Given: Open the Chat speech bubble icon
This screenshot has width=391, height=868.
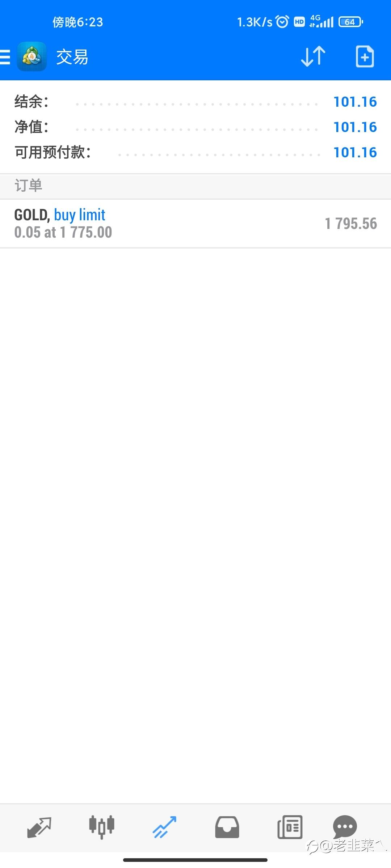Looking at the screenshot, I should pyautogui.click(x=345, y=826).
